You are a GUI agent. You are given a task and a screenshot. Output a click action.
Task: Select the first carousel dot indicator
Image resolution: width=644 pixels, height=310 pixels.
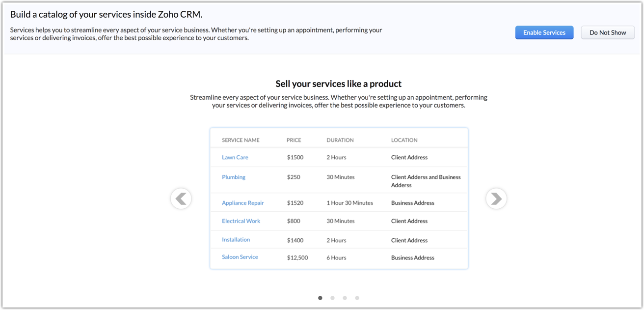point(321,298)
